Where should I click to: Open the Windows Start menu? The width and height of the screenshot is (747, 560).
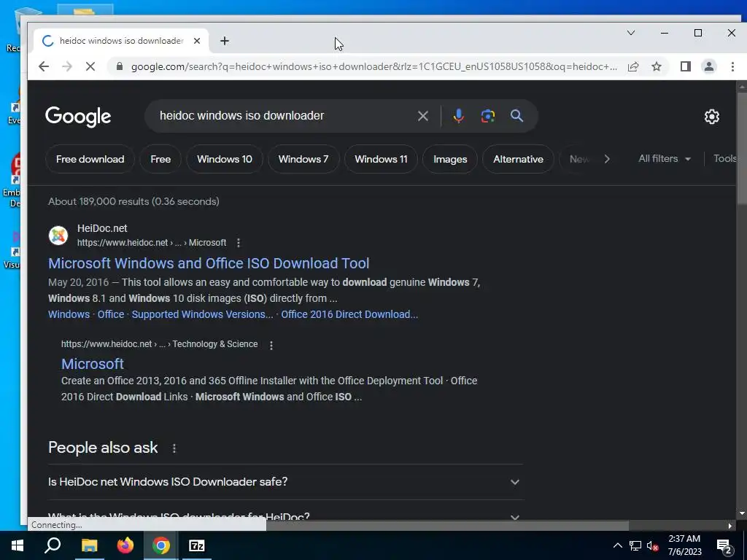click(x=18, y=545)
